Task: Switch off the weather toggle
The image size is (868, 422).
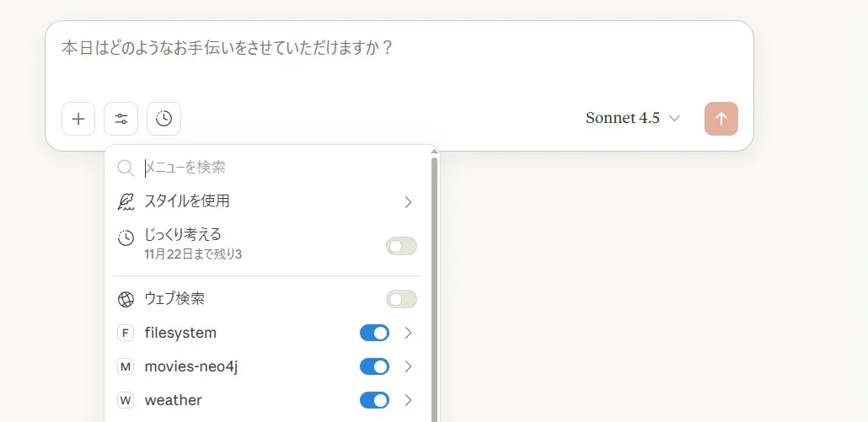Action: coord(374,400)
